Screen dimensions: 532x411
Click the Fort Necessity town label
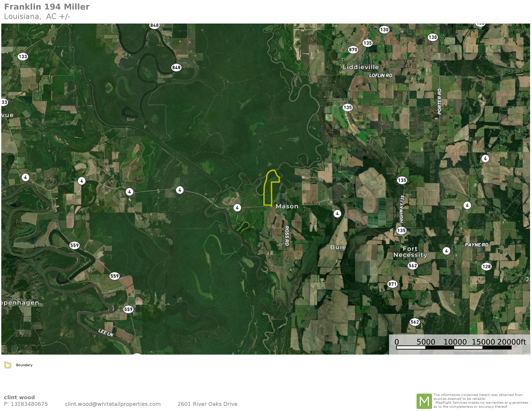410,252
